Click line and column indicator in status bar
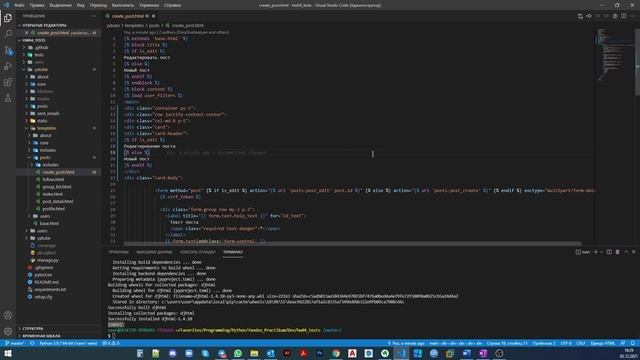The image size is (640, 360). pos(507,343)
